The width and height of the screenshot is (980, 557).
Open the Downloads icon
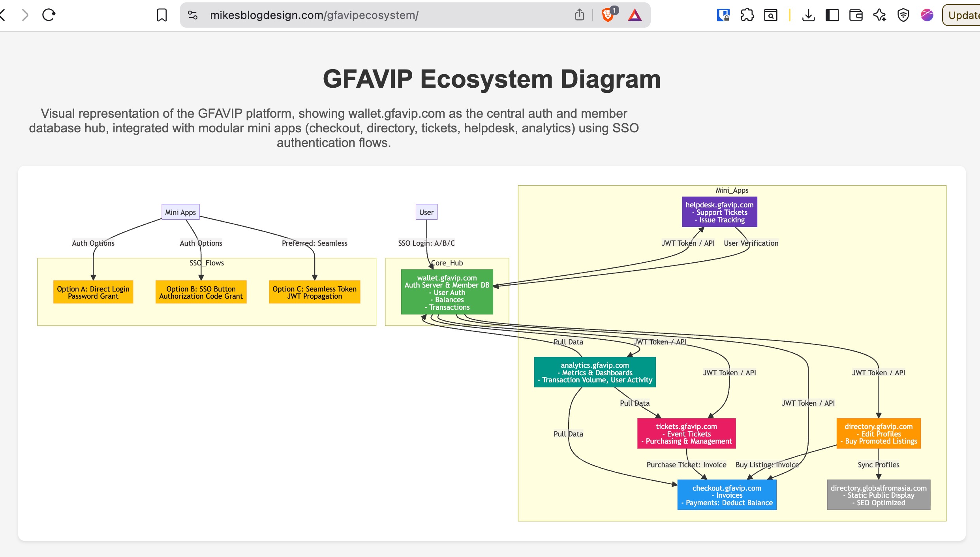click(x=809, y=15)
